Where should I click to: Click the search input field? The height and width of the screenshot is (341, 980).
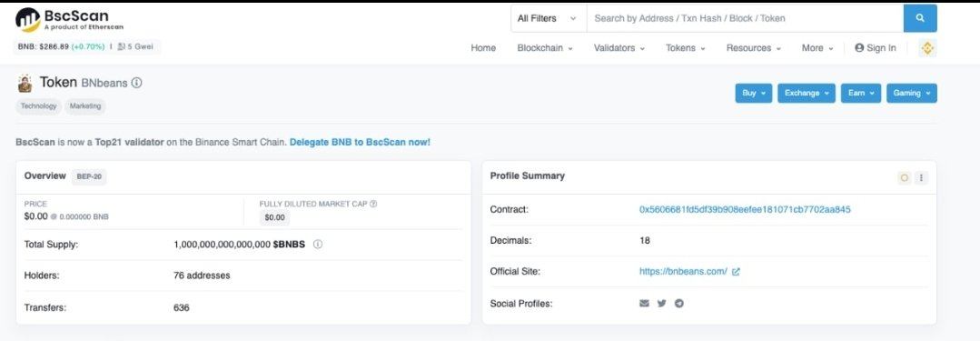745,18
